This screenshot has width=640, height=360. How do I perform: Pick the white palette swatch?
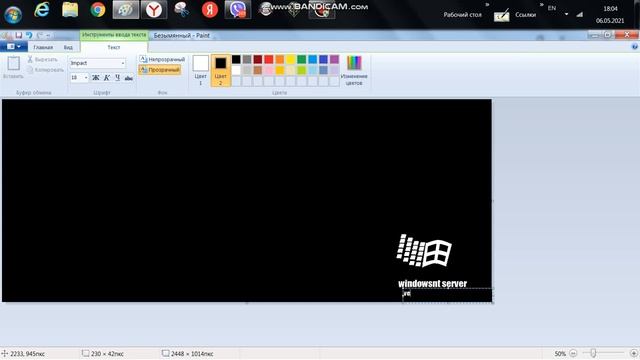[x=236, y=70]
